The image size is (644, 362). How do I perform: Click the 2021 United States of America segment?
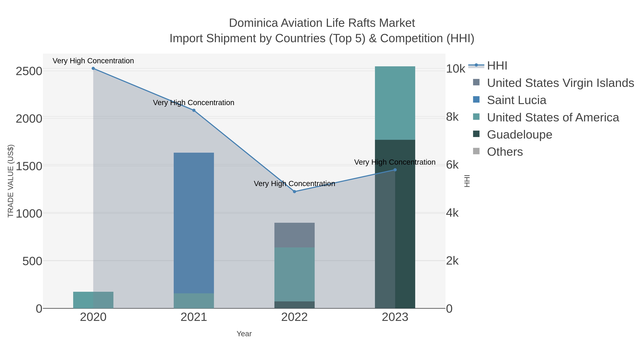pos(194,301)
